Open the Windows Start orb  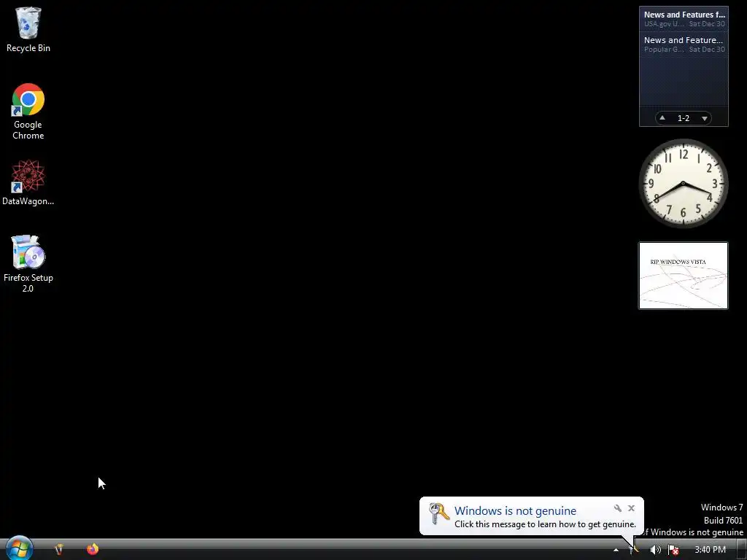(x=20, y=548)
